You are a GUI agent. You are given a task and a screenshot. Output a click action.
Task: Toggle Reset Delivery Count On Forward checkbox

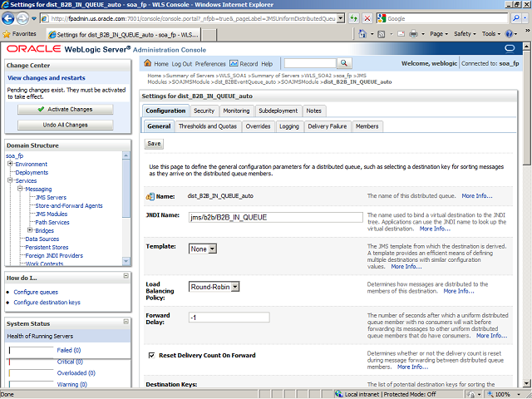coord(150,355)
